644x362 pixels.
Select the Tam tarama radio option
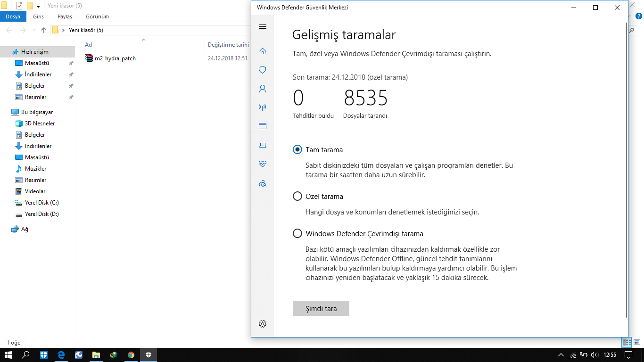coord(297,149)
